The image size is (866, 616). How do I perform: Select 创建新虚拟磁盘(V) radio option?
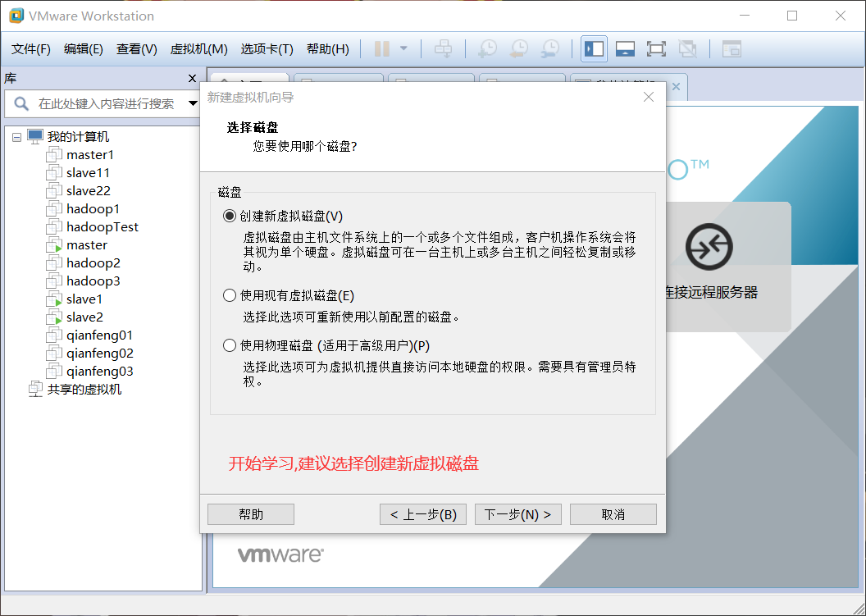pos(229,216)
